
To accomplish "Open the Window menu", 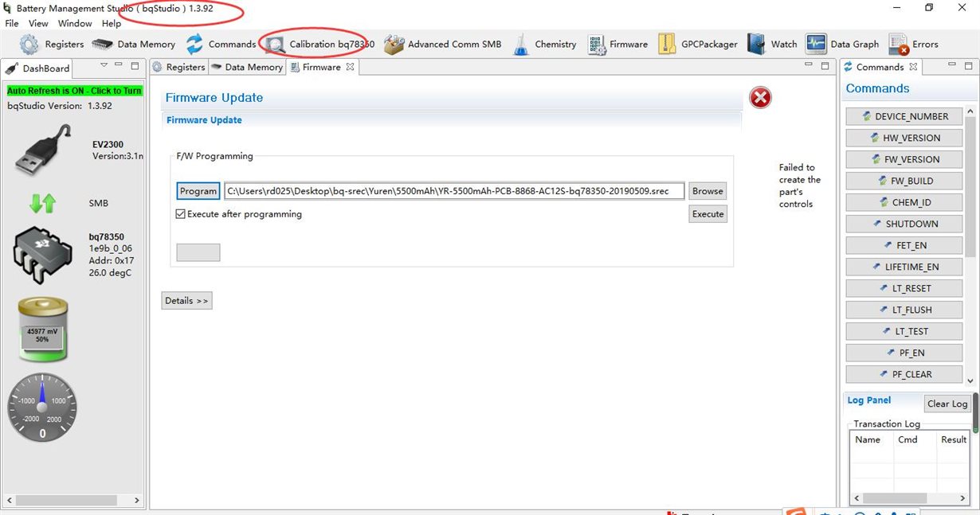I will coord(75,24).
